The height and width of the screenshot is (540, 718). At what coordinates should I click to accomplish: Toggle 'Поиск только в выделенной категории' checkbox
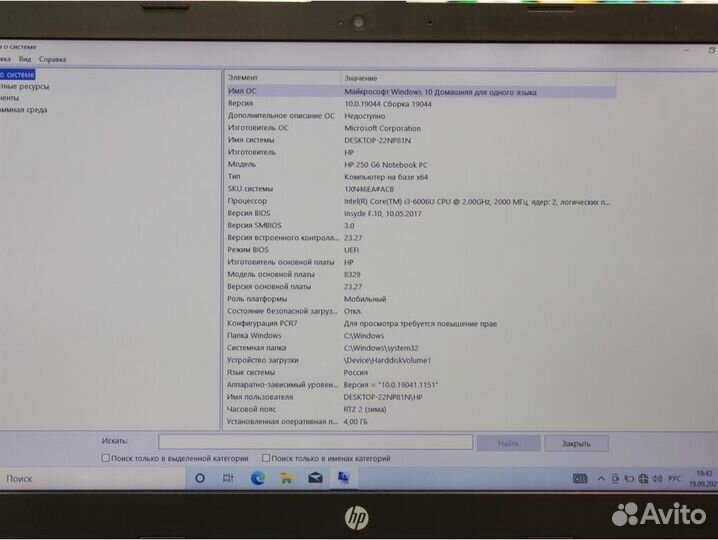point(106,458)
